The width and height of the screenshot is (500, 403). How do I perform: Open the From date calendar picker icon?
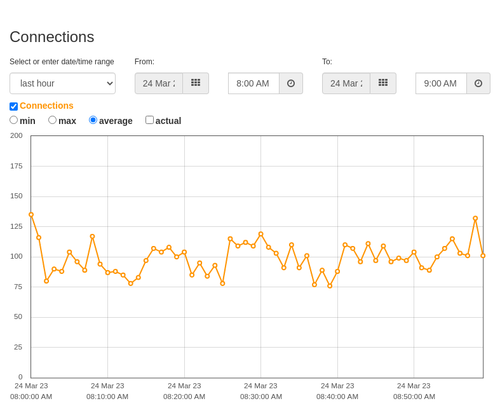196,83
